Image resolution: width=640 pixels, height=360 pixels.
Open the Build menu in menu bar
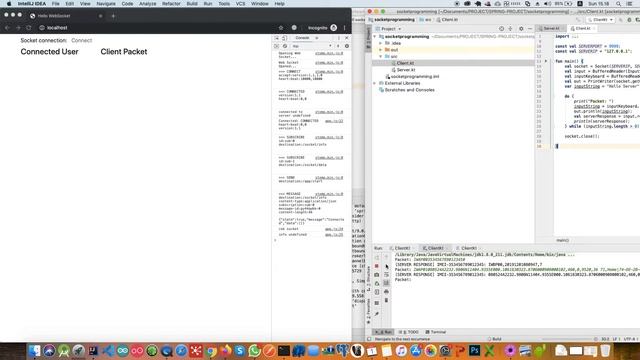(x=192, y=4)
